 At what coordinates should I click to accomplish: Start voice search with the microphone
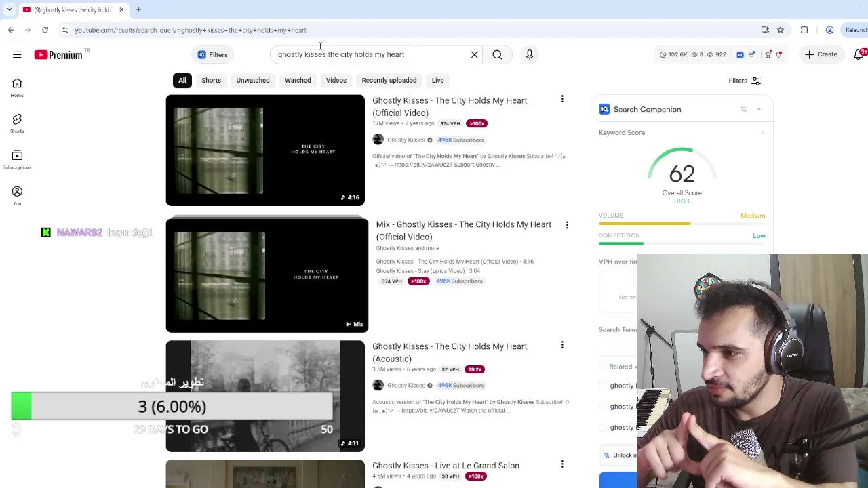pos(530,54)
